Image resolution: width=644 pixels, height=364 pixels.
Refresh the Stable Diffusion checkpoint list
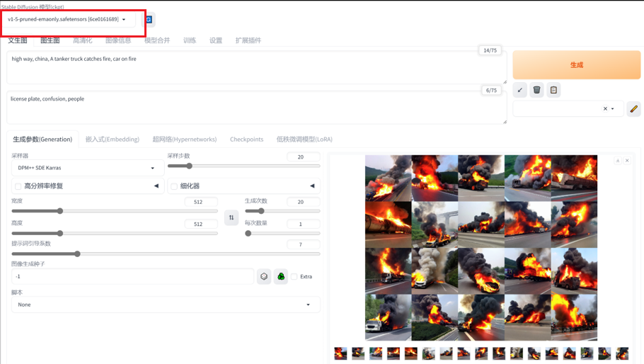tap(149, 20)
